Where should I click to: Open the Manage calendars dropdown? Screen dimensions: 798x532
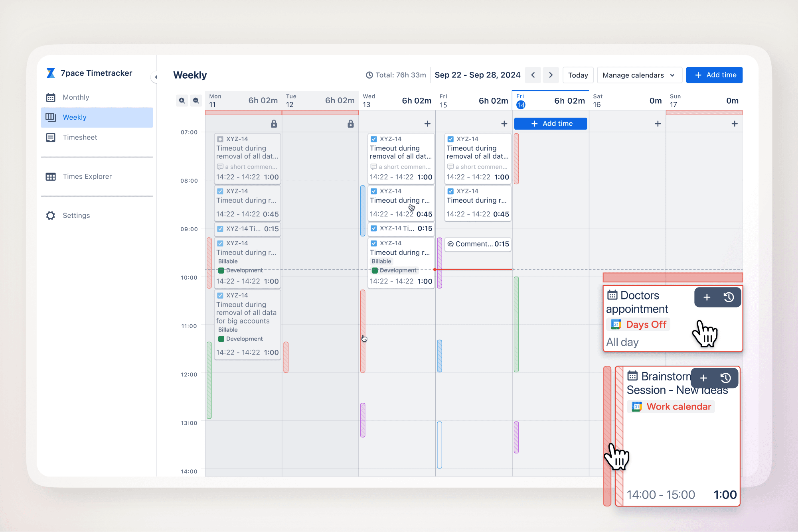pos(639,75)
